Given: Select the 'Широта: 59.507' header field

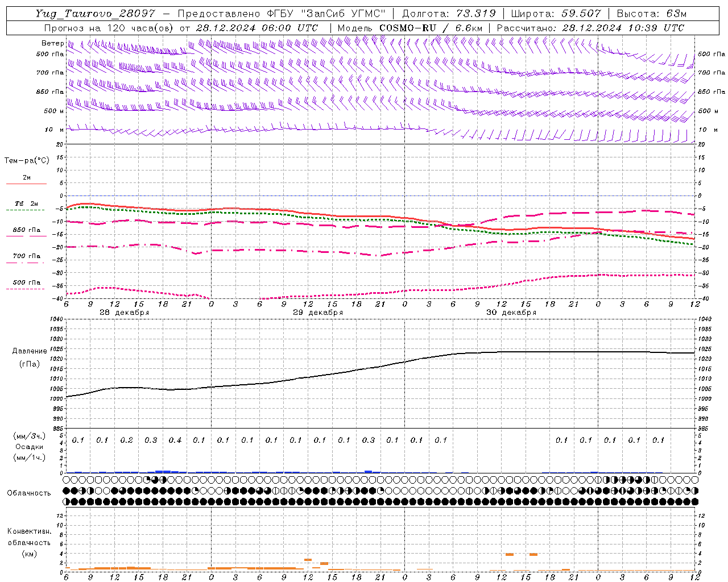Looking at the screenshot, I should point(556,14).
